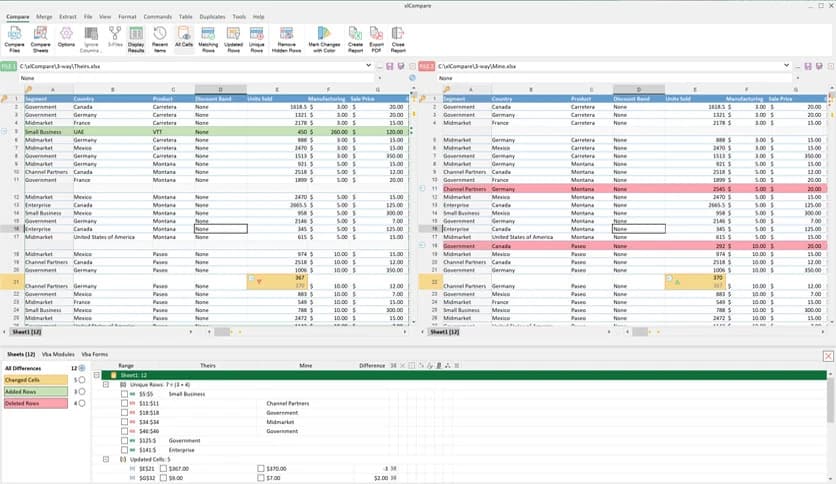Collapse the Updated Cells group
The image size is (836, 484).
tap(106, 459)
